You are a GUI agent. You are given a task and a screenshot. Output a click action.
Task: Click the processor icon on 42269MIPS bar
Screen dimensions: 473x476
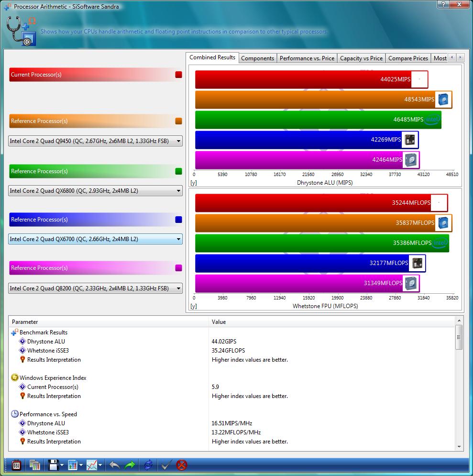pyautogui.click(x=410, y=139)
